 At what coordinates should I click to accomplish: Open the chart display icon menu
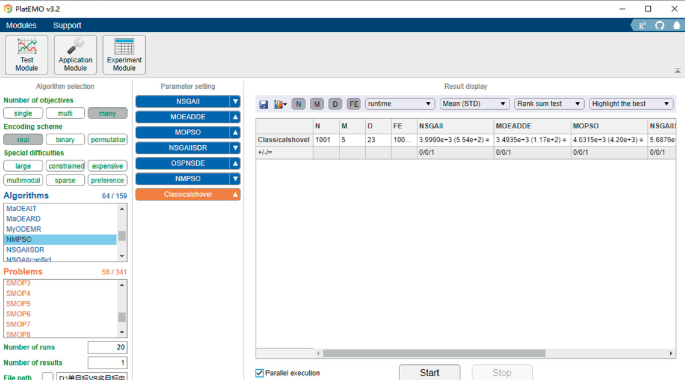(280, 104)
